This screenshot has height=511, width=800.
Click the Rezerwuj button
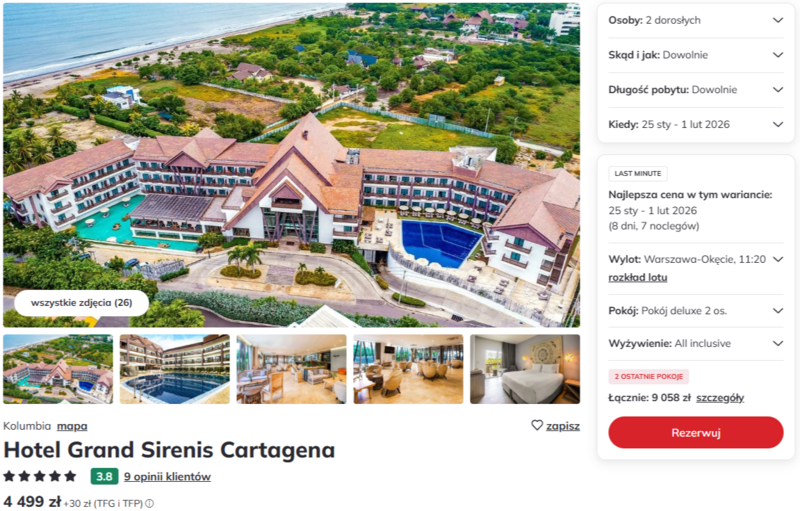click(x=695, y=432)
